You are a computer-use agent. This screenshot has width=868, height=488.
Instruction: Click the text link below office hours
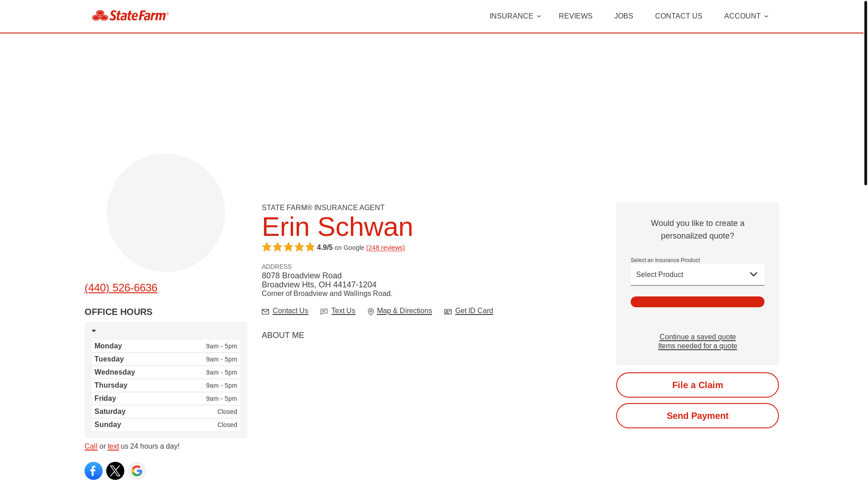(x=113, y=446)
